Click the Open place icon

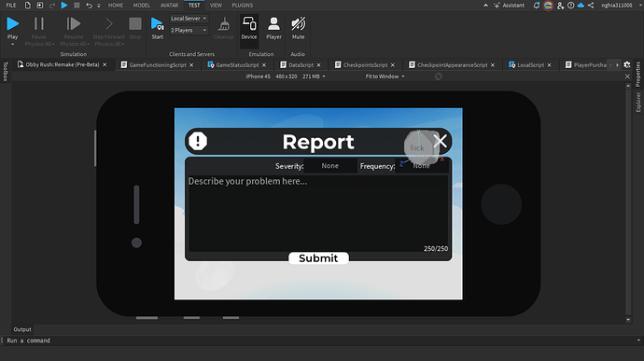40,6
